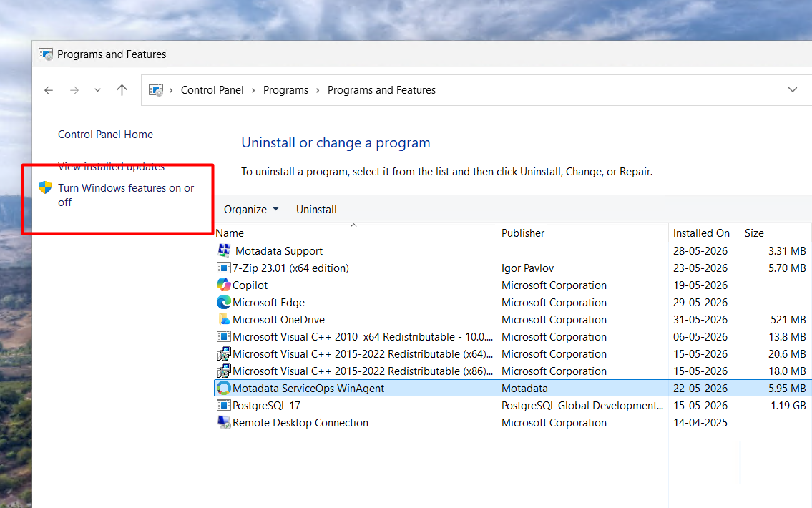812x508 pixels.
Task: Click the 1.19 GB size value
Action: pos(788,406)
